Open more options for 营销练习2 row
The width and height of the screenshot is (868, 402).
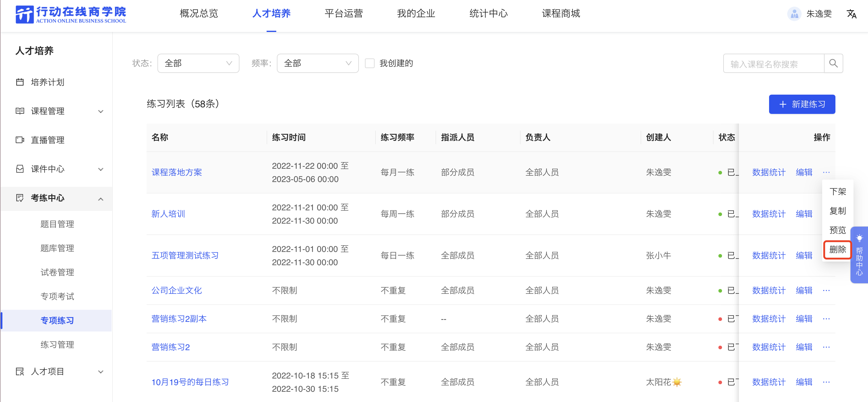[826, 347]
